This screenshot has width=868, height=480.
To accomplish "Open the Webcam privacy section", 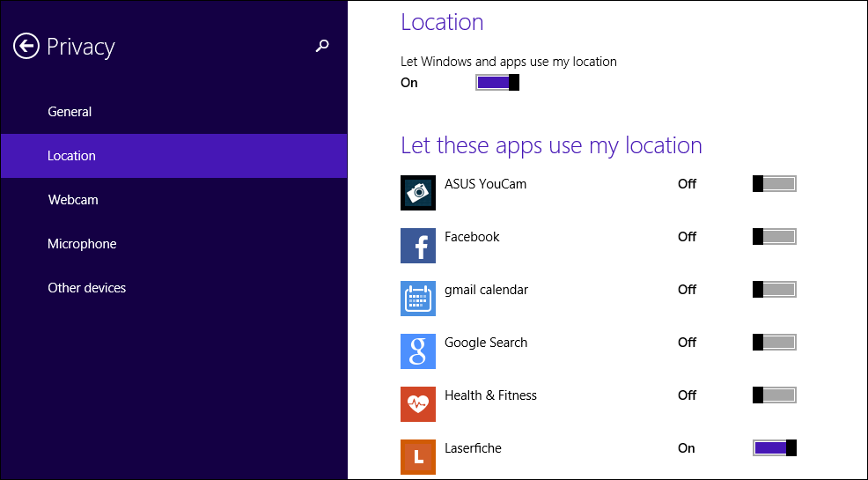I will tap(173, 200).
